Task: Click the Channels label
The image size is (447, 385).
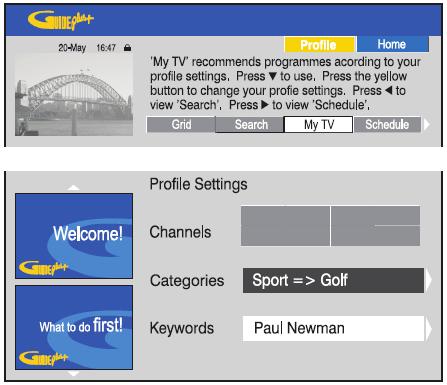Action: coord(180,232)
